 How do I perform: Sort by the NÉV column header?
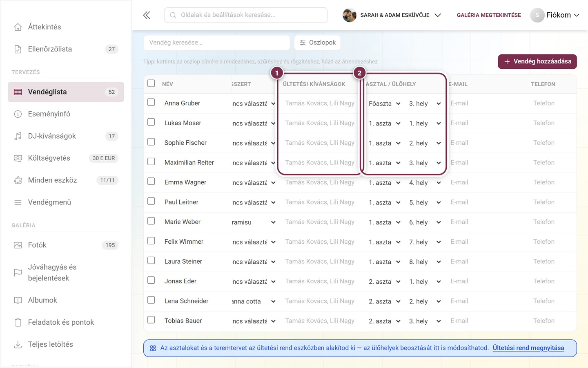(167, 84)
